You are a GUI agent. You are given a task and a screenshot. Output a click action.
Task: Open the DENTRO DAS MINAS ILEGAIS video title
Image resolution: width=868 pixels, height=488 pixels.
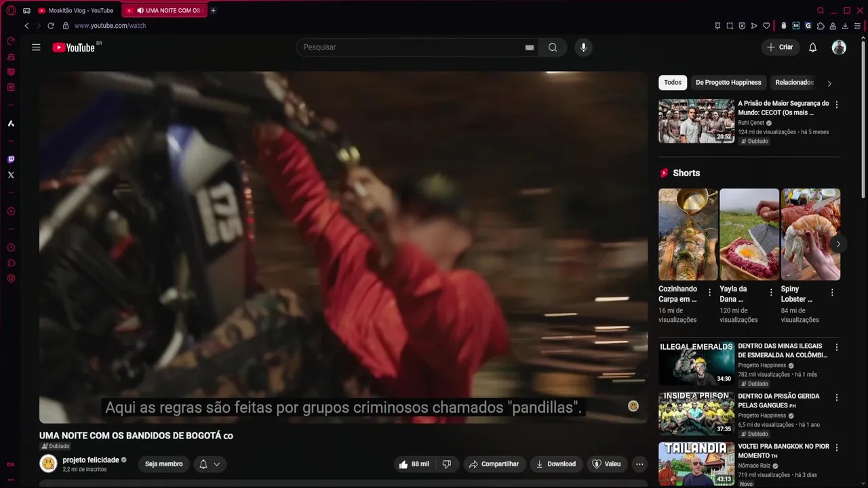pyautogui.click(x=783, y=350)
